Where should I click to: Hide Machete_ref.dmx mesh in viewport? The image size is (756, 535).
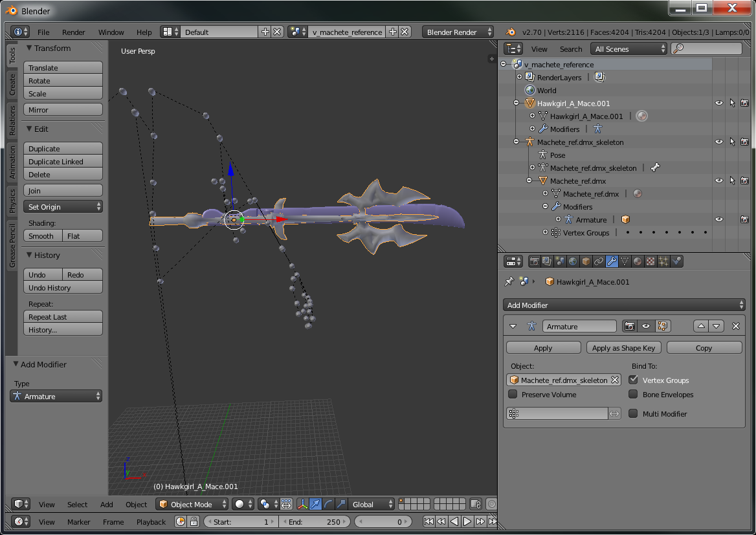719,180
